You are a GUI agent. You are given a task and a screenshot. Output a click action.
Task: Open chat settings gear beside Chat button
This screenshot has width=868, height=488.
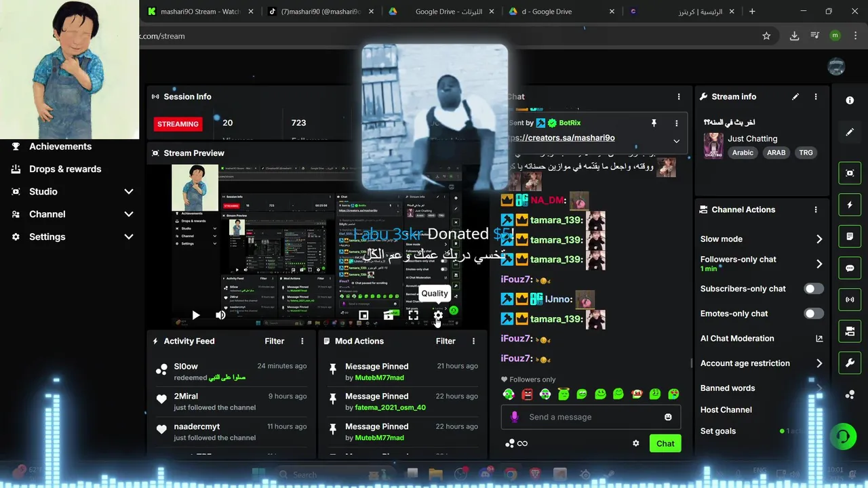[635, 443]
